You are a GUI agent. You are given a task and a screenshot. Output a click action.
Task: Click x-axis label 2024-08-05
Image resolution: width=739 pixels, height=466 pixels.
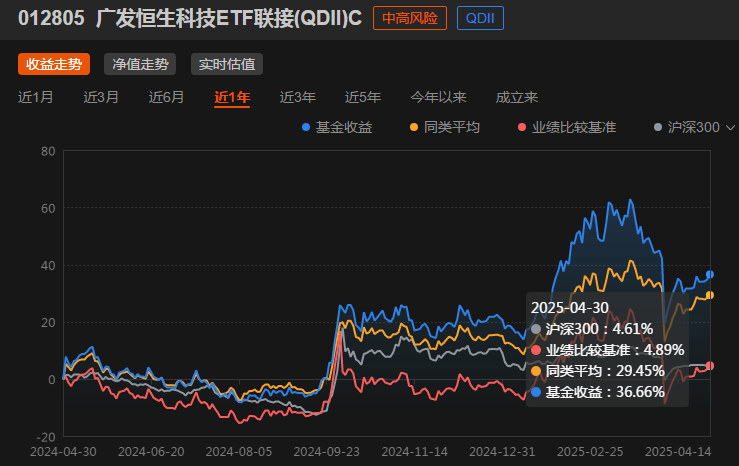click(239, 452)
